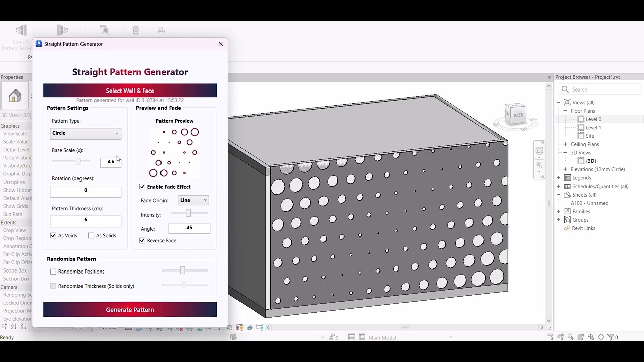Viewport: 644px width, 362px height.
Task: Click the search icon in Project Browser
Action: point(565,89)
